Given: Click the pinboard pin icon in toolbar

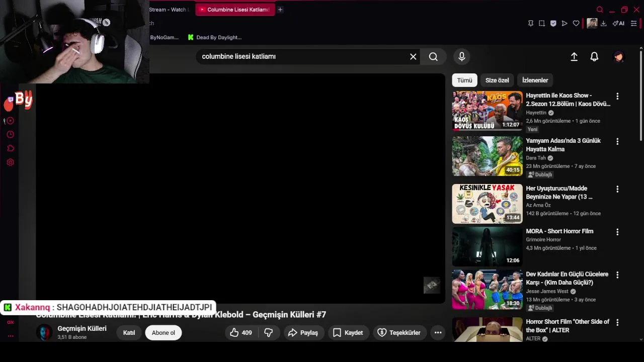Looking at the screenshot, I should [x=530, y=23].
